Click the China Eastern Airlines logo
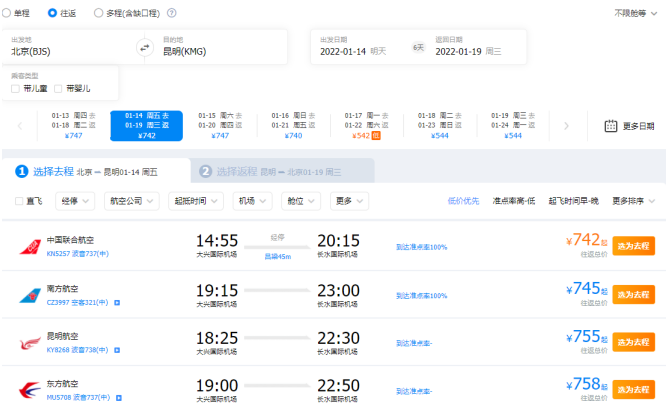670x406 pixels. 30,391
